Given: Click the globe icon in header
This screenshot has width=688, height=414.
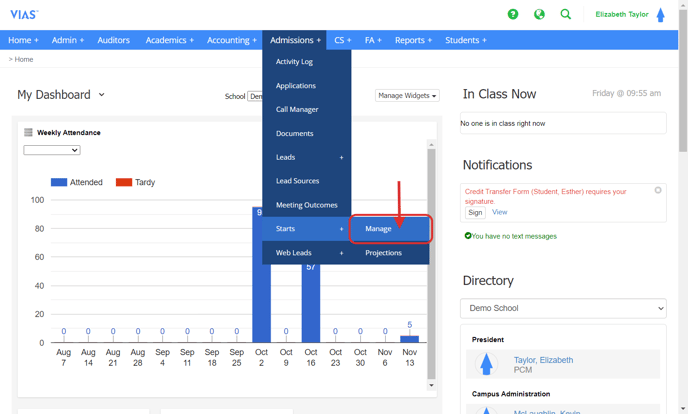Looking at the screenshot, I should (539, 15).
